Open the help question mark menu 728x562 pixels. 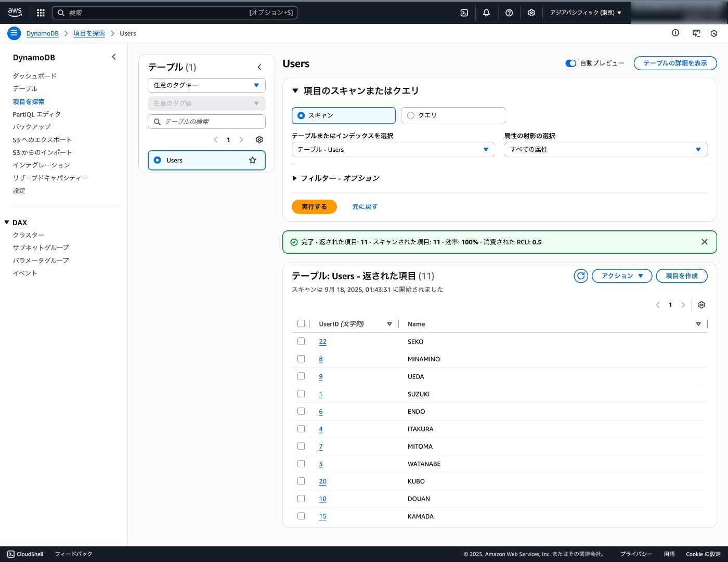pos(509,12)
